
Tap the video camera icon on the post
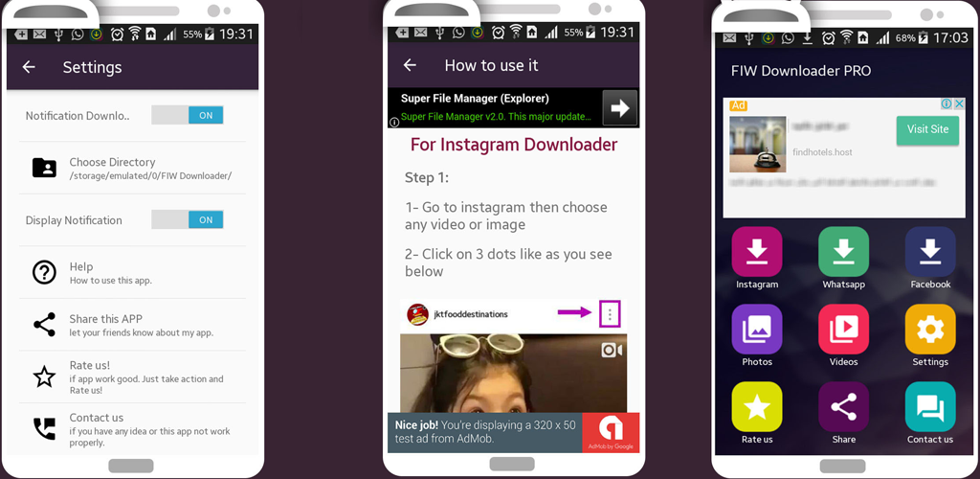[x=612, y=351]
